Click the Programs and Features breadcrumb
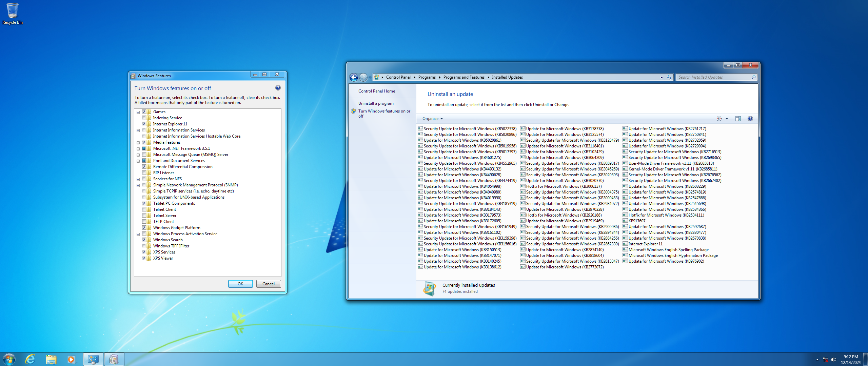 pyautogui.click(x=464, y=77)
